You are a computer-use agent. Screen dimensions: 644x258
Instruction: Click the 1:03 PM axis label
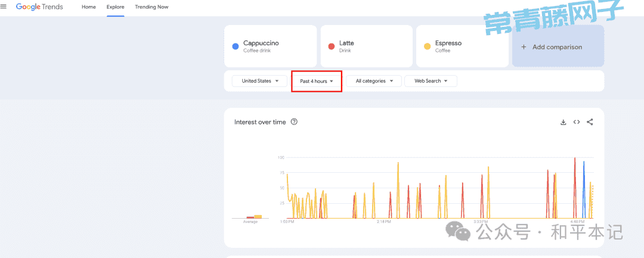point(287,222)
